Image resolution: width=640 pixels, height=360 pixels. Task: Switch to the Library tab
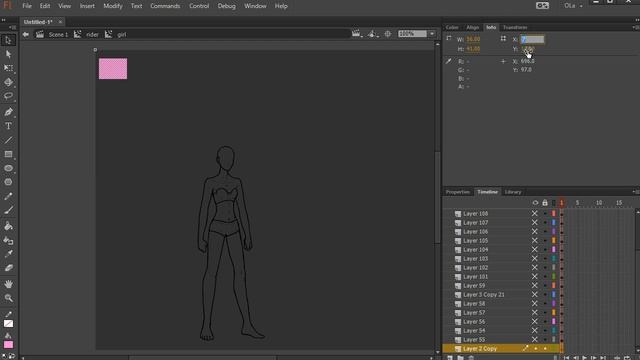coord(513,192)
